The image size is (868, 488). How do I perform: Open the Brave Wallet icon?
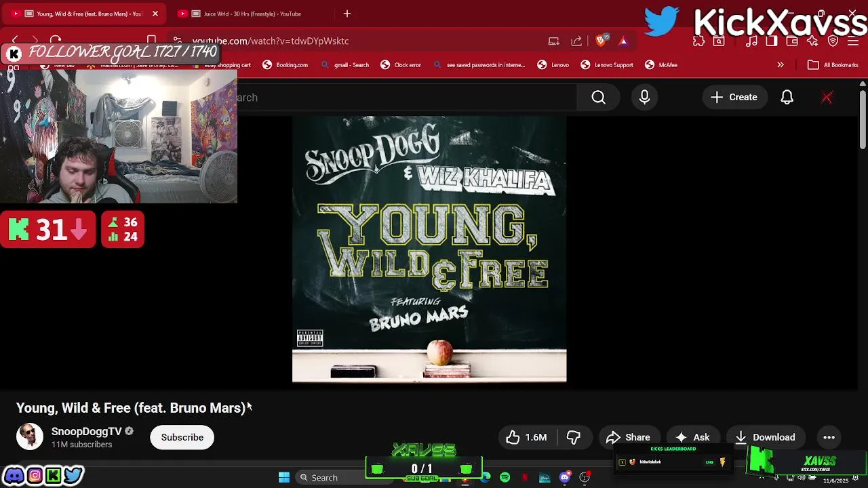tap(792, 41)
